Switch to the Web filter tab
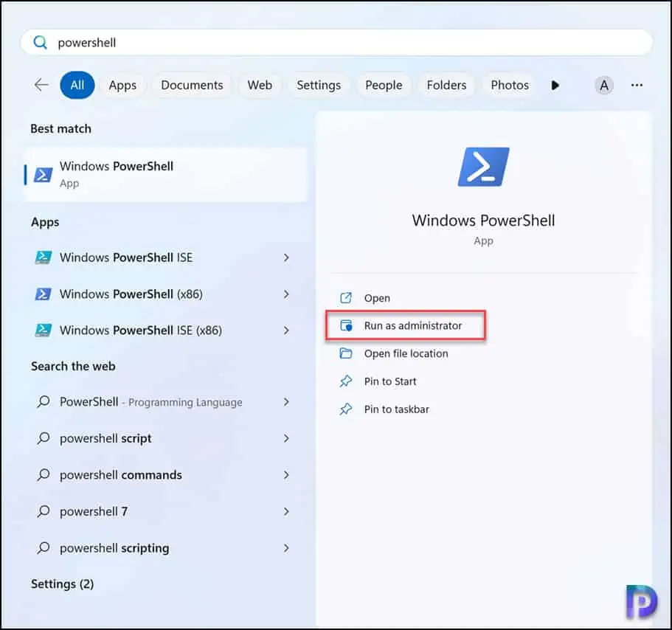The height and width of the screenshot is (630, 672). point(260,86)
